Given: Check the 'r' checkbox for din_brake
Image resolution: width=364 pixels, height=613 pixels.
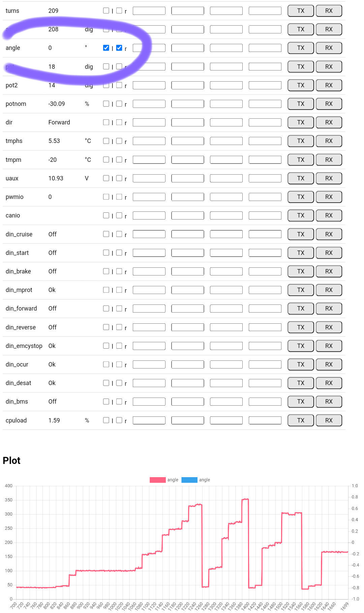Looking at the screenshot, I should click(x=119, y=271).
